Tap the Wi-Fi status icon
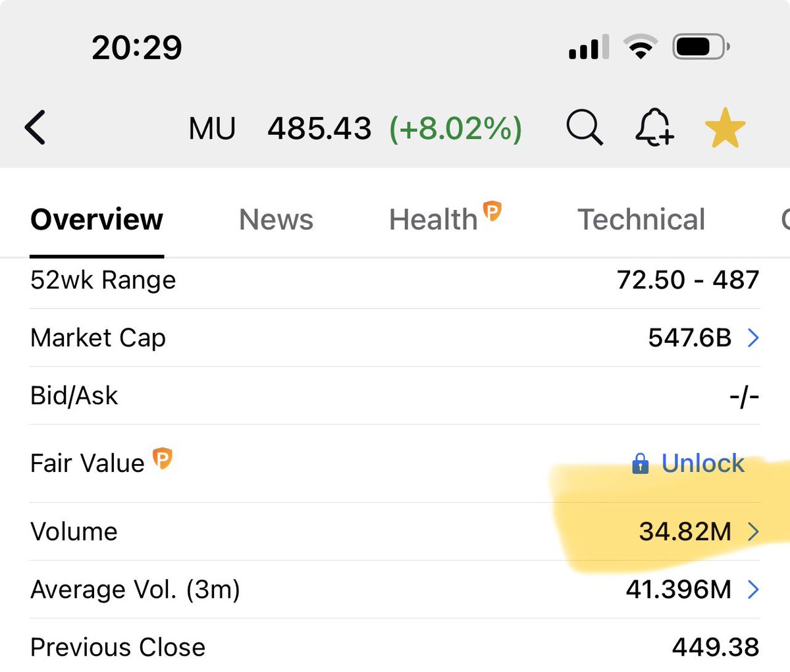The height and width of the screenshot is (672, 790). click(641, 47)
